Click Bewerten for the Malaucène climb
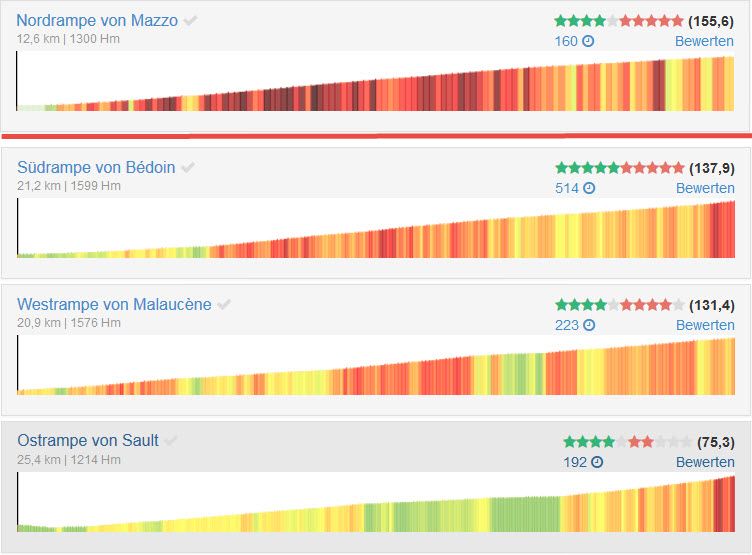The image size is (752, 555). pyautogui.click(x=705, y=325)
